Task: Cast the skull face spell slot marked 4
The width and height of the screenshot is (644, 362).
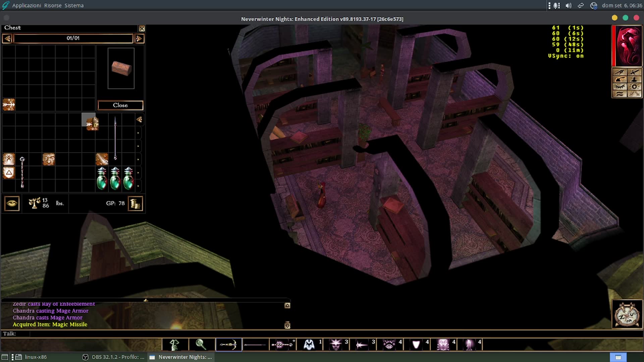Action: pyautogui.click(x=443, y=345)
